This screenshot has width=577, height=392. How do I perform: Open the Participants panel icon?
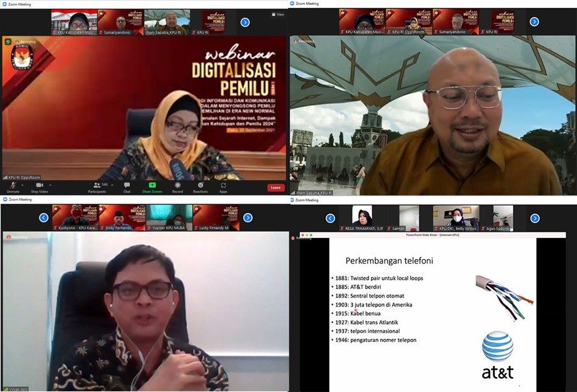tap(97, 185)
